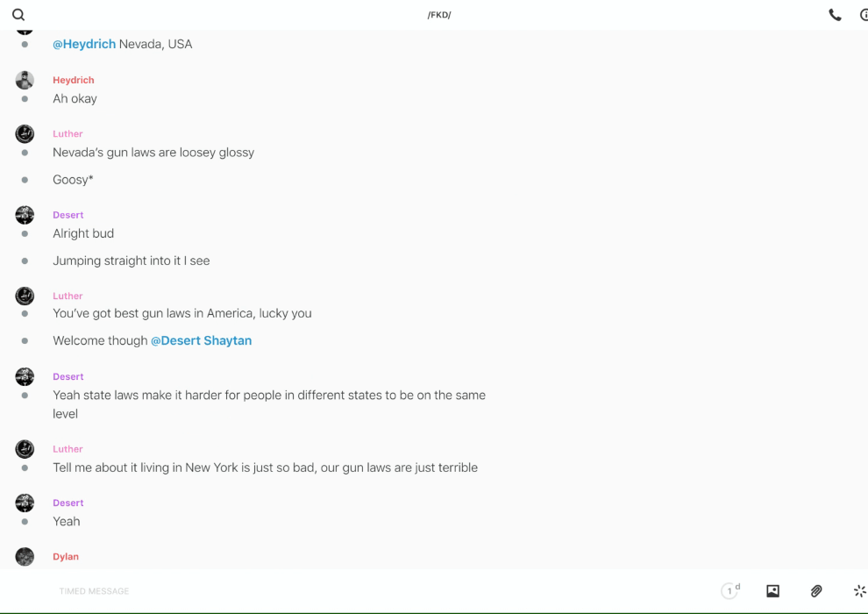Screen dimensions: 868x614
Task: Open conversation info panel
Action: click(x=864, y=15)
